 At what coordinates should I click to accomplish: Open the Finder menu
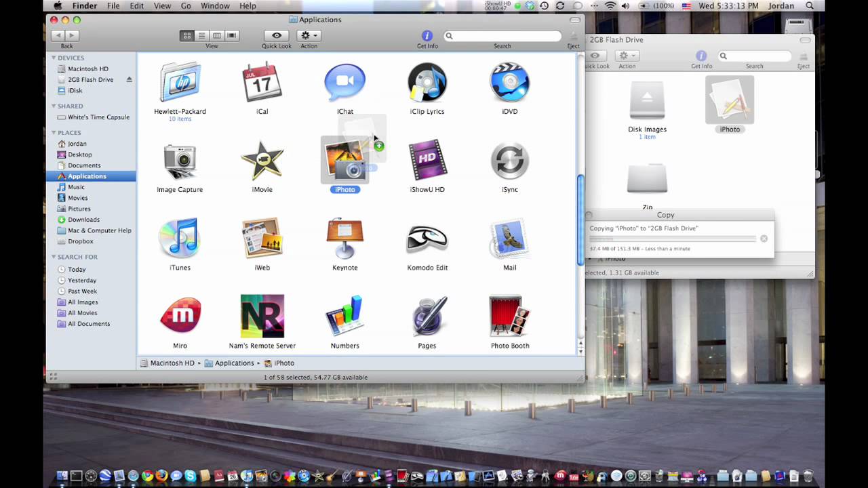85,6
